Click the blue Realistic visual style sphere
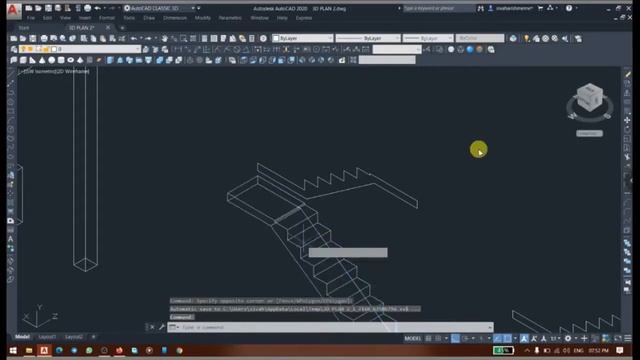 pyautogui.click(x=470, y=49)
